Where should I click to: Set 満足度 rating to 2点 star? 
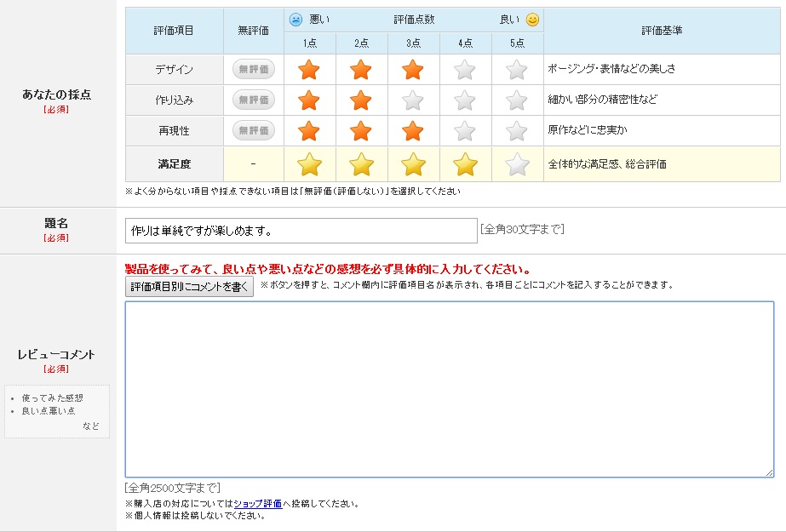[361, 164]
